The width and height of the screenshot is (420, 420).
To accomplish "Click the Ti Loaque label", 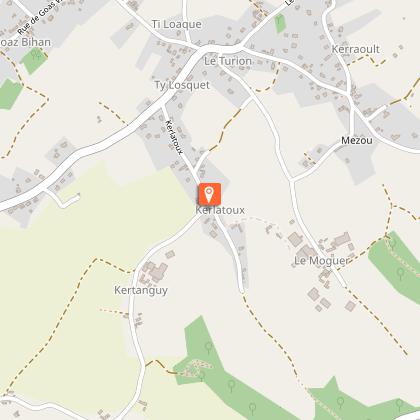I will tap(177, 24).
